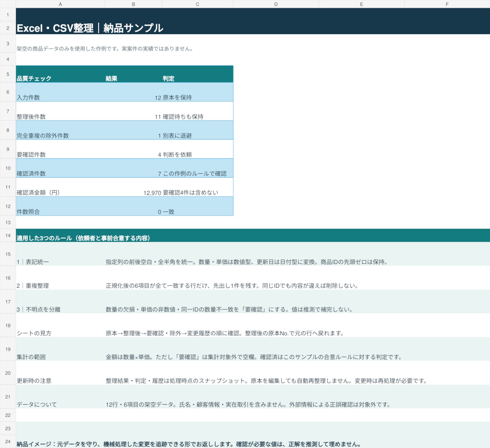Select row 13 header
This screenshot has width=490, height=448.
point(8,222)
